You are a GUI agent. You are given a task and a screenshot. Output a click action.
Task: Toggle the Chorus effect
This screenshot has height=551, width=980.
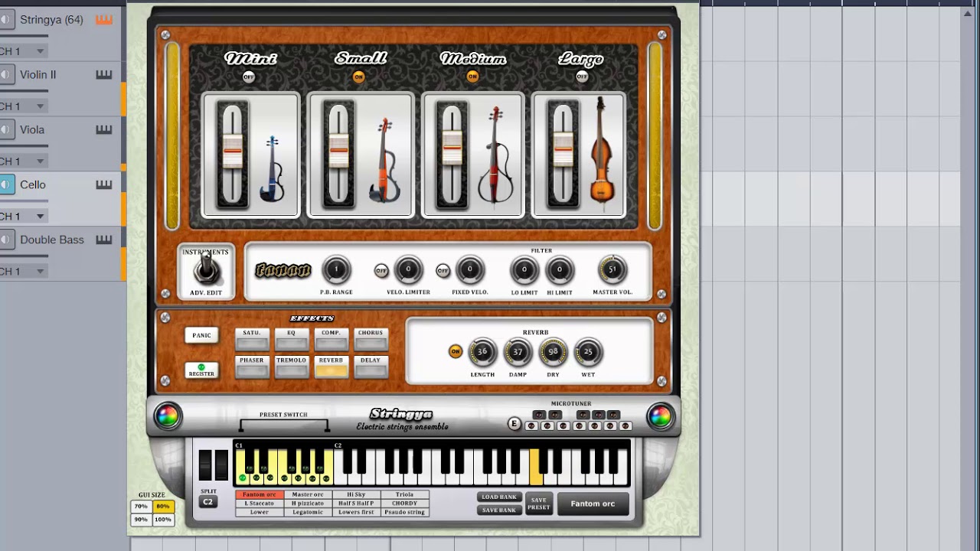pyautogui.click(x=371, y=339)
